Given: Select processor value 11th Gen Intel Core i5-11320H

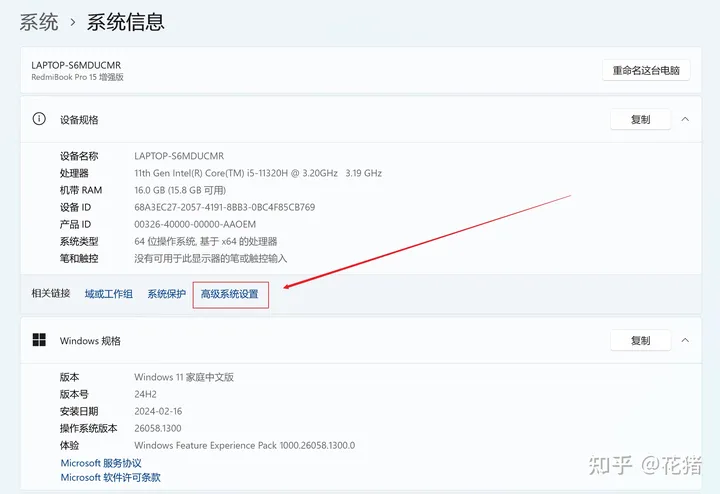Looking at the screenshot, I should [x=258, y=173].
